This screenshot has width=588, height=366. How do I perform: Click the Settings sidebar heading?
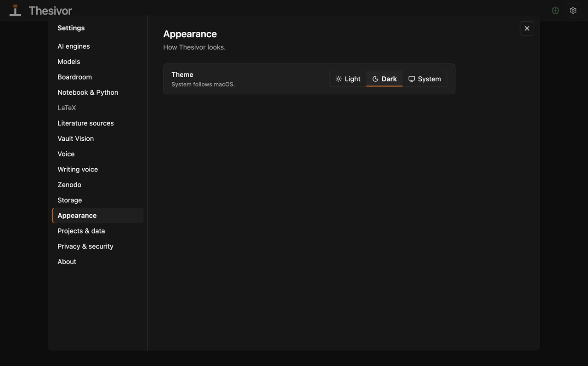click(71, 28)
